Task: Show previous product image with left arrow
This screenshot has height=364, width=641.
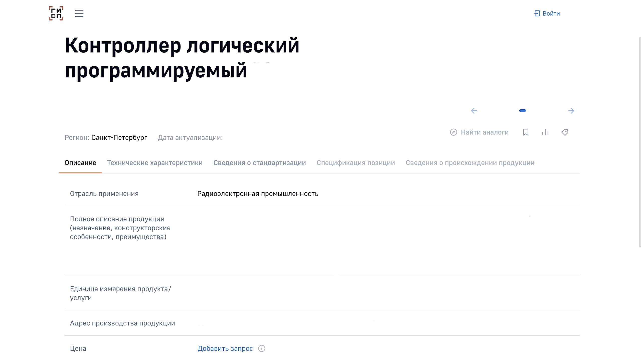Action: 474,111
